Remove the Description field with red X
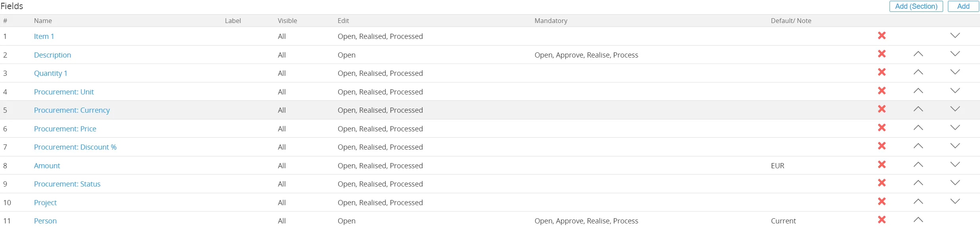 coord(882,54)
